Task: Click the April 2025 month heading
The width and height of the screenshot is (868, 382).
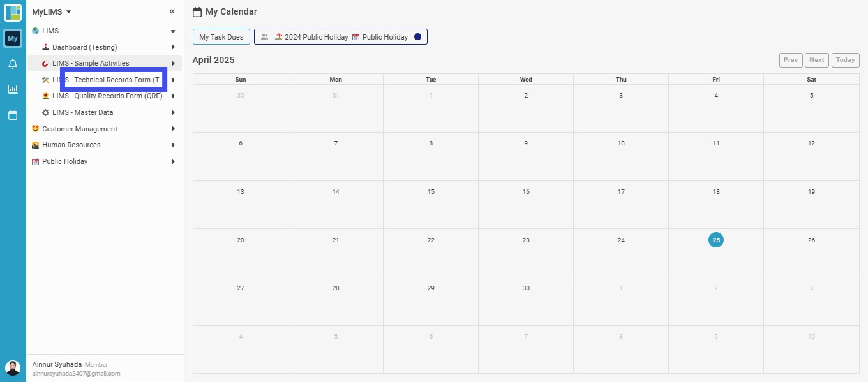Action: pos(214,60)
